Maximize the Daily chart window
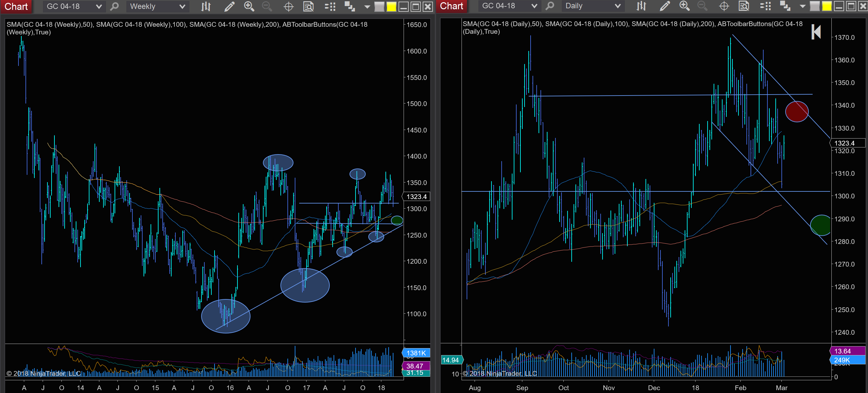 click(851, 6)
